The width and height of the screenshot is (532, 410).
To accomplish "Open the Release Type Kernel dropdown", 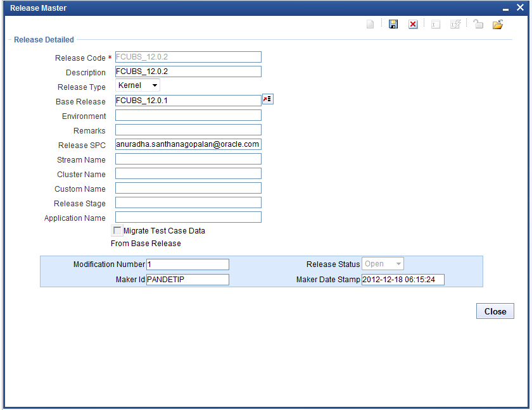I will click(137, 85).
